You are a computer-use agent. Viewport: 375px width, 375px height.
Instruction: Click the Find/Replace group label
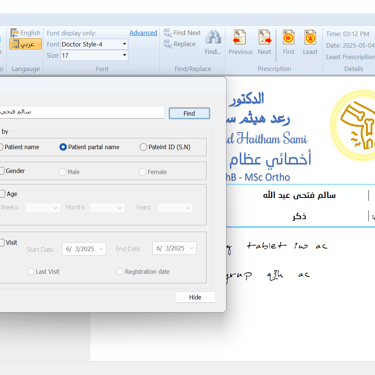tap(193, 69)
